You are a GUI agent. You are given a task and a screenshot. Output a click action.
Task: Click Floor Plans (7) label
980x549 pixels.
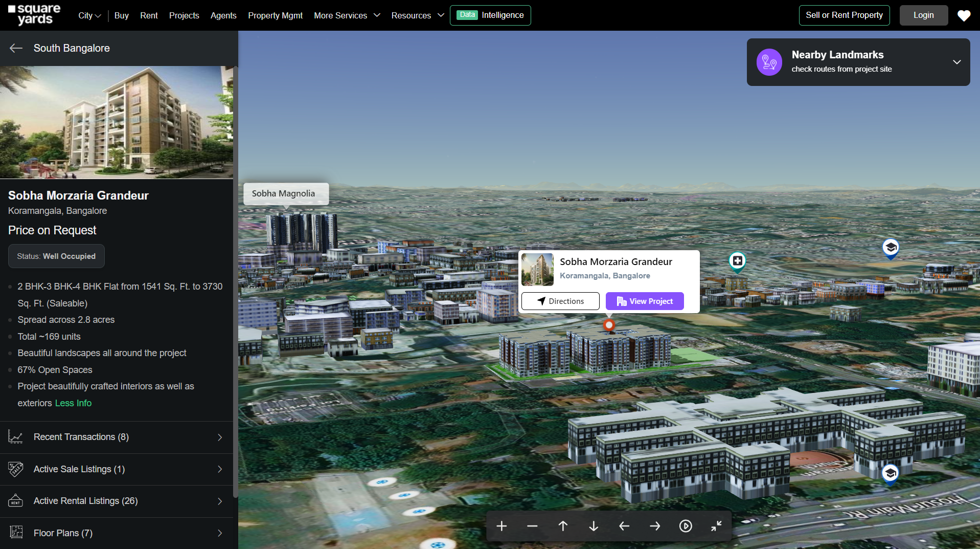[x=63, y=533]
